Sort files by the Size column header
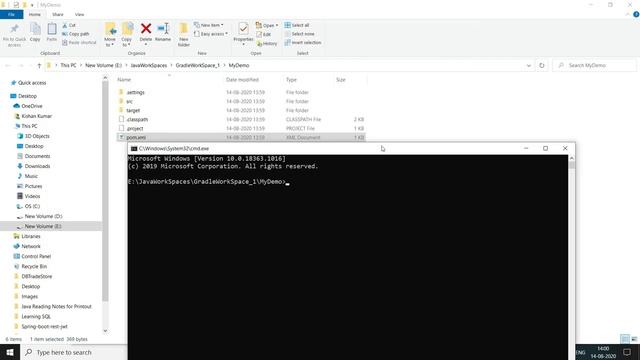 click(x=341, y=80)
